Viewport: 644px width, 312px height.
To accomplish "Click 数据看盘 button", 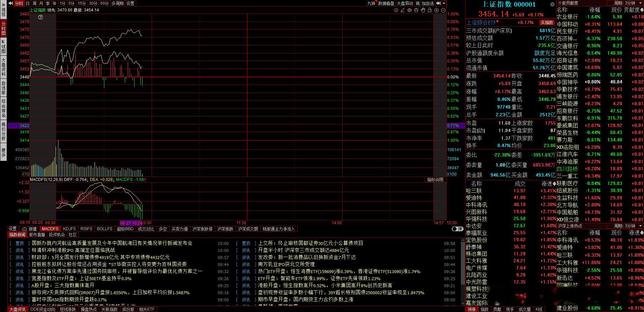I will (x=386, y=3).
